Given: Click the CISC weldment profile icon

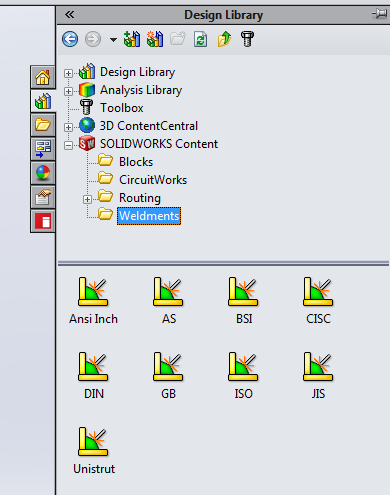Looking at the screenshot, I should 318,292.
